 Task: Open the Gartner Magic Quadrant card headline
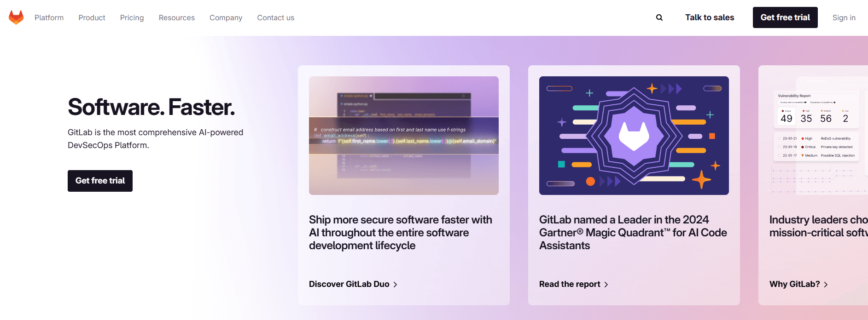coord(633,233)
